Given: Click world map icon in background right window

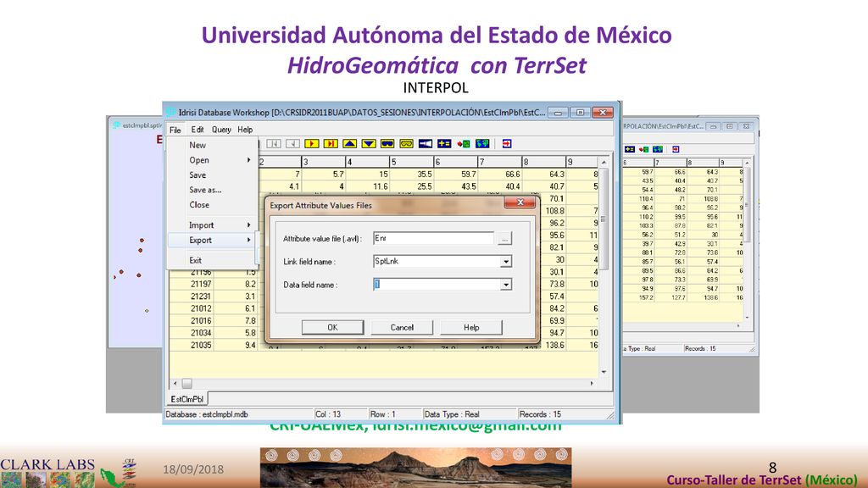Looking at the screenshot, I should pyautogui.click(x=658, y=149).
